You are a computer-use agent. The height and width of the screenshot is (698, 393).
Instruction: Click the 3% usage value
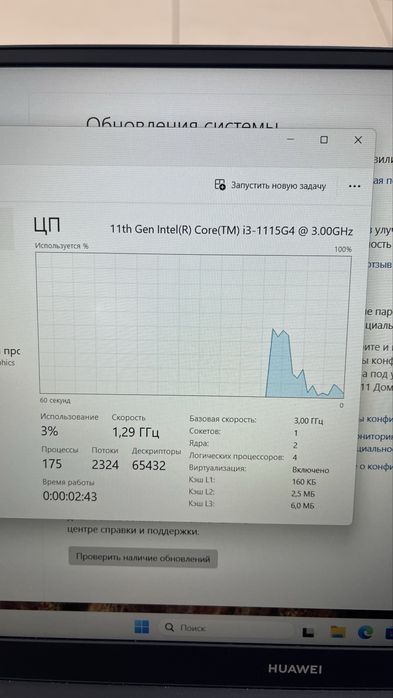pyautogui.click(x=49, y=431)
